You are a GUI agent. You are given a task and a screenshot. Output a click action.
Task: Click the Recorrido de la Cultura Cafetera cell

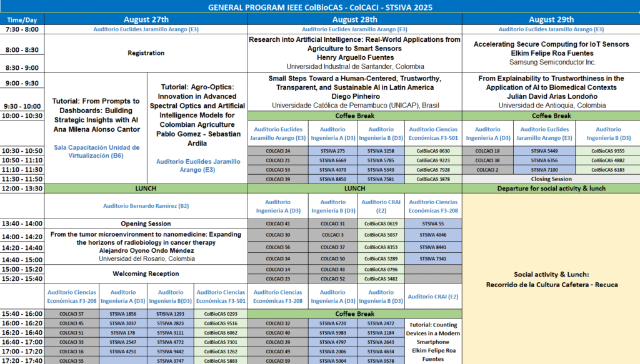pos(551,280)
